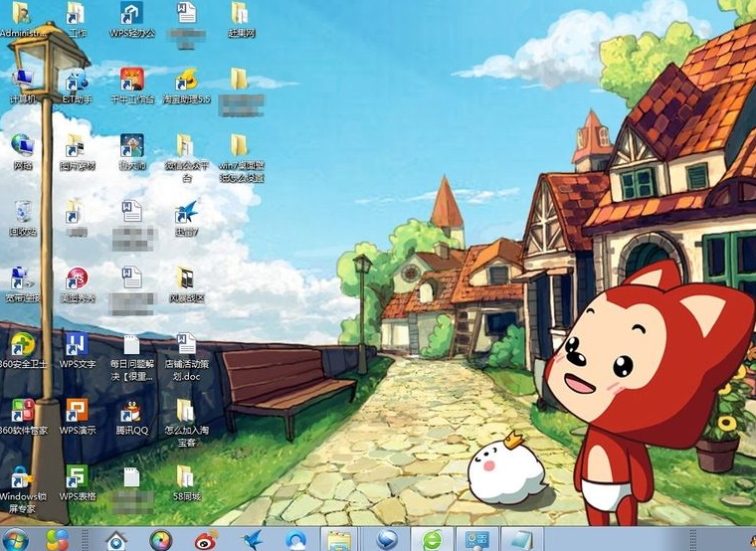756x551 pixels.
Task: Click the blue round arrow taskbar button
Action: 387,540
